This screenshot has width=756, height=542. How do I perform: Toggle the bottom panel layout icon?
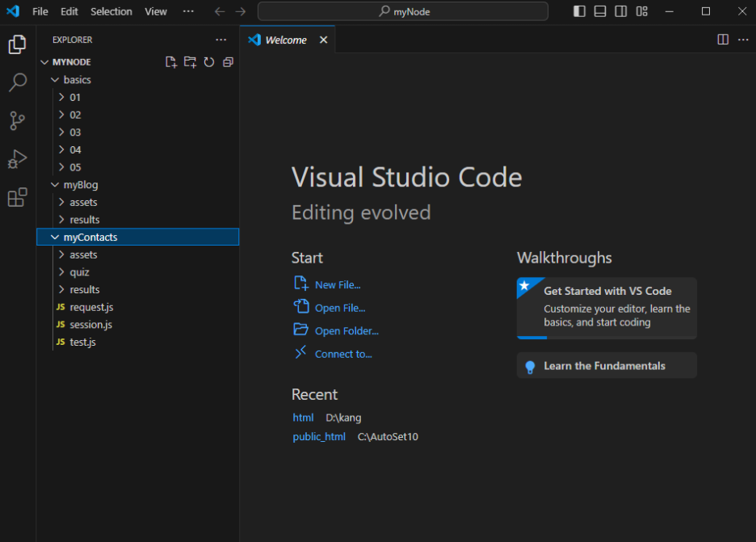pos(600,11)
